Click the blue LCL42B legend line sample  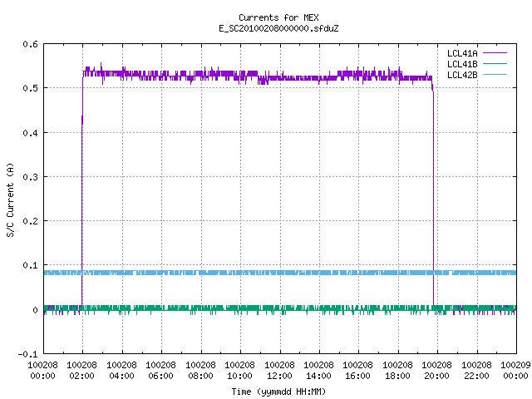495,74
